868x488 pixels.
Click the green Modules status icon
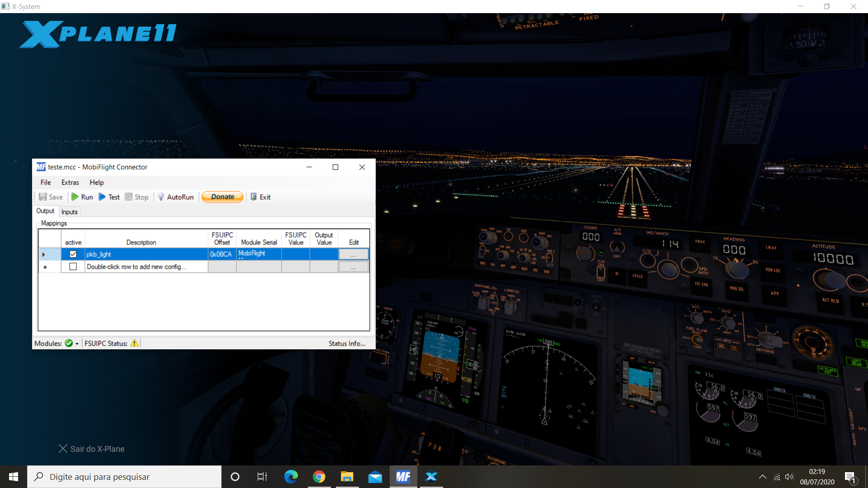pos(69,343)
